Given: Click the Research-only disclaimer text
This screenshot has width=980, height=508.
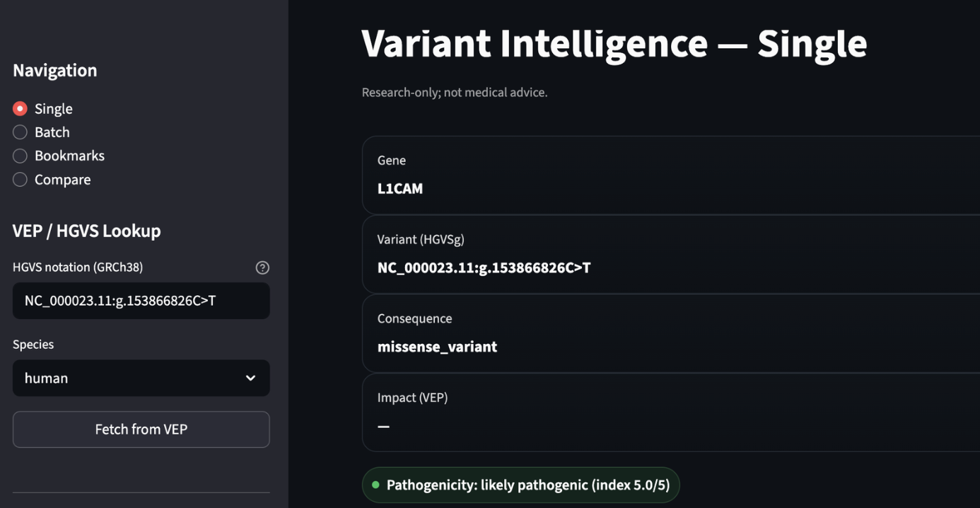Looking at the screenshot, I should [x=454, y=93].
